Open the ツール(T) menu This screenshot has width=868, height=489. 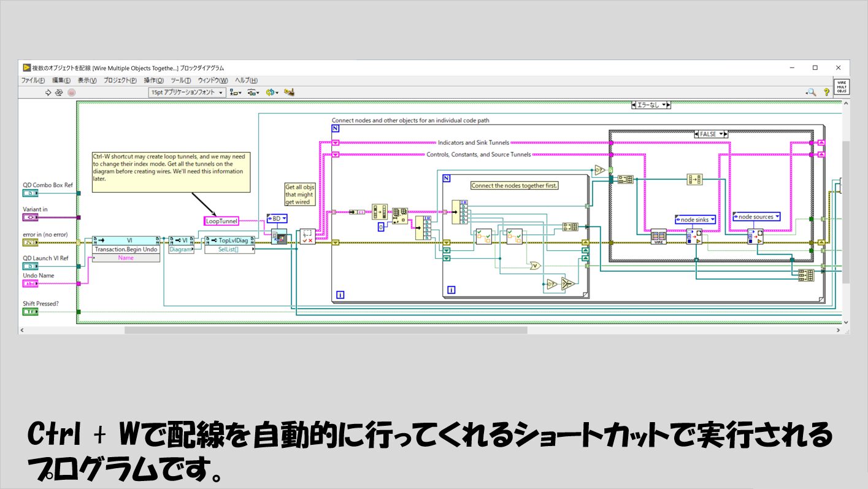181,80
